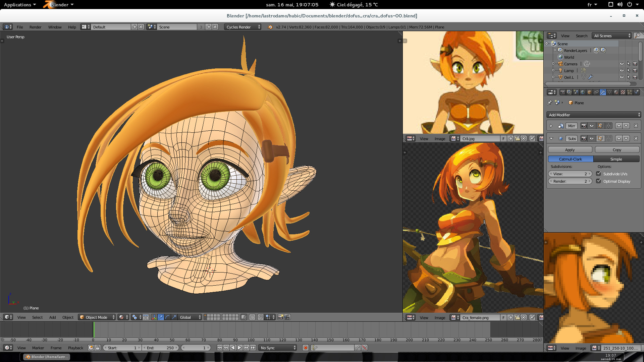Move the Subsurf modifier up
644x362 pixels.
coord(619,138)
